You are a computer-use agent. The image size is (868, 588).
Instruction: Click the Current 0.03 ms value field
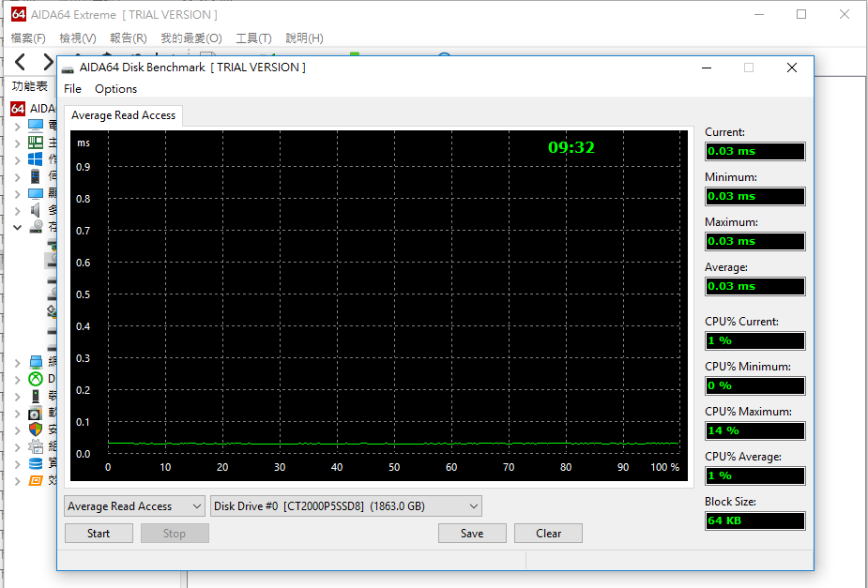(x=755, y=151)
